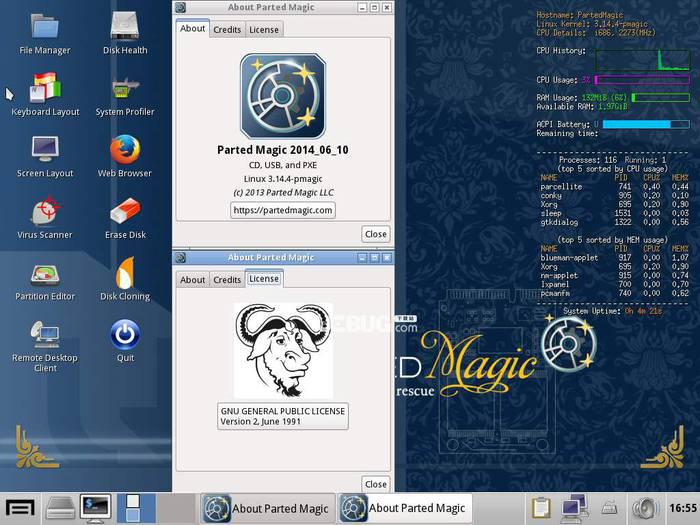This screenshot has width=700, height=525.
Task: Click 'Linux 3.14.4-pmagic' text in About tab
Action: tap(283, 179)
